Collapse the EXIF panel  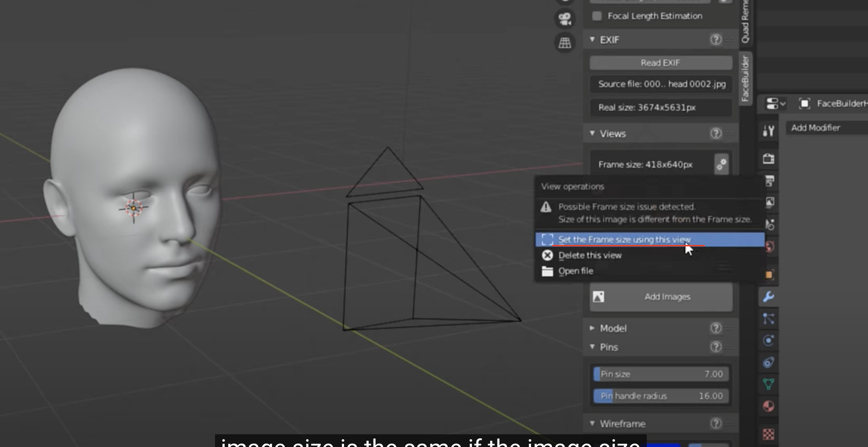click(x=592, y=39)
